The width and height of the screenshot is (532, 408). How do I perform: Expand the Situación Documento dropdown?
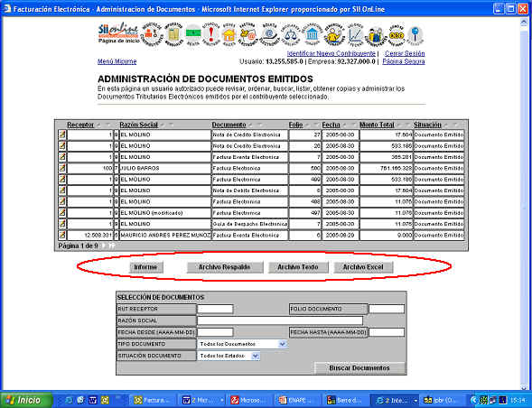[x=256, y=356]
